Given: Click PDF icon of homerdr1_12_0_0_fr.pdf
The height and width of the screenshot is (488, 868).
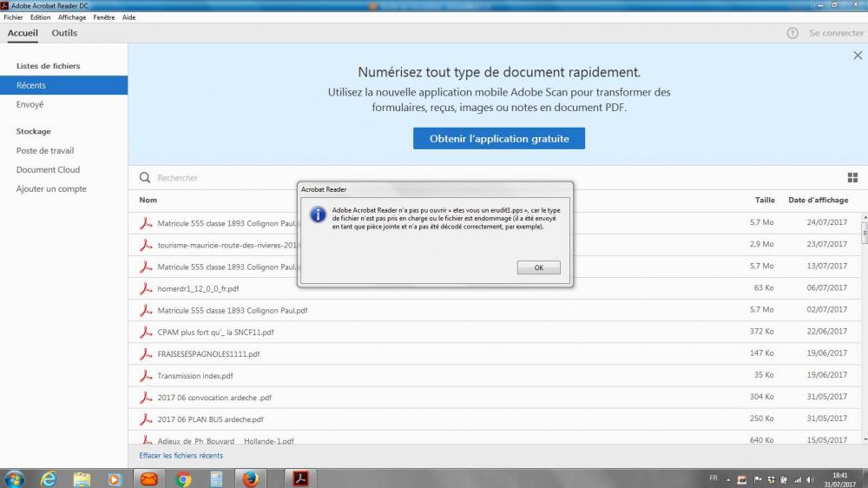Looking at the screenshot, I should [146, 288].
